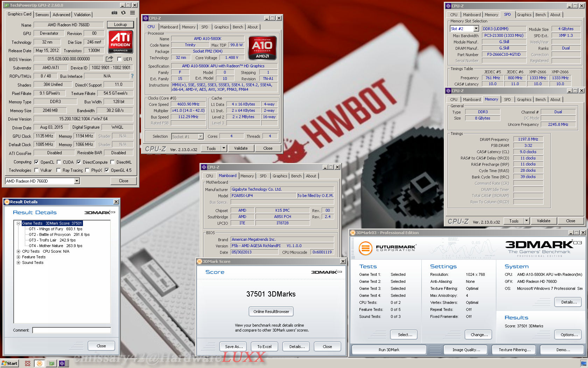Expand the Feature Tests tree node

click(19, 257)
